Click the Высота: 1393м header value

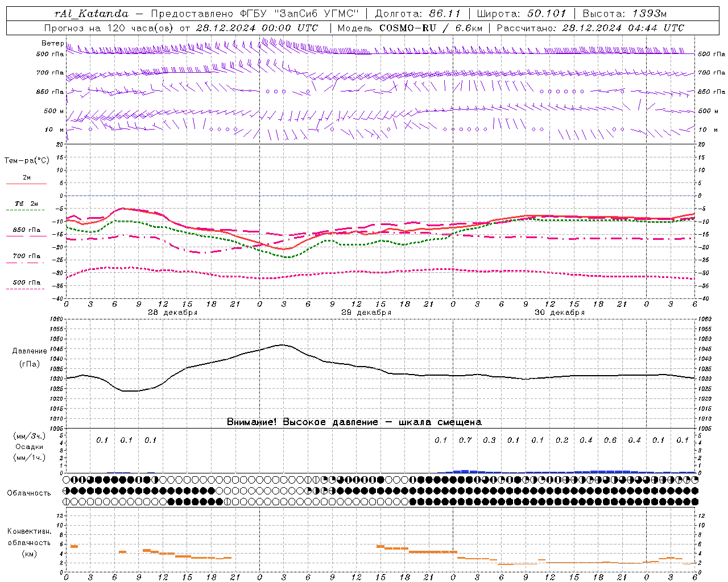(x=624, y=14)
